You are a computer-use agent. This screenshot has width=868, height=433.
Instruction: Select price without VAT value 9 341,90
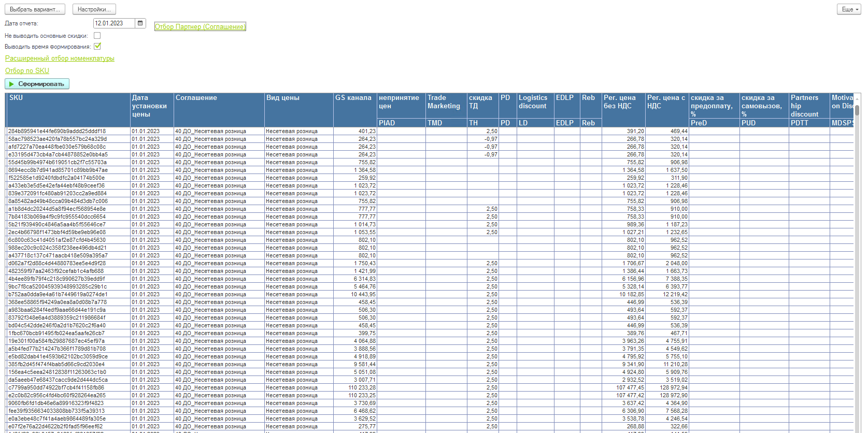click(x=623, y=364)
